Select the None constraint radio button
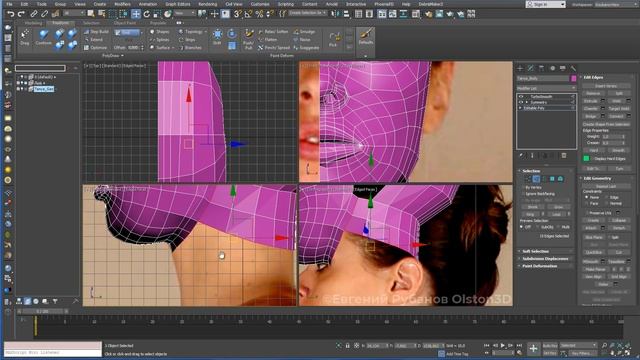 (587, 197)
